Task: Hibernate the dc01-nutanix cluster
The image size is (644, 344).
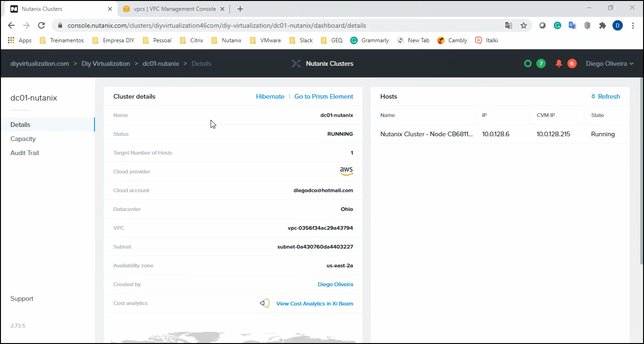Action: click(270, 96)
